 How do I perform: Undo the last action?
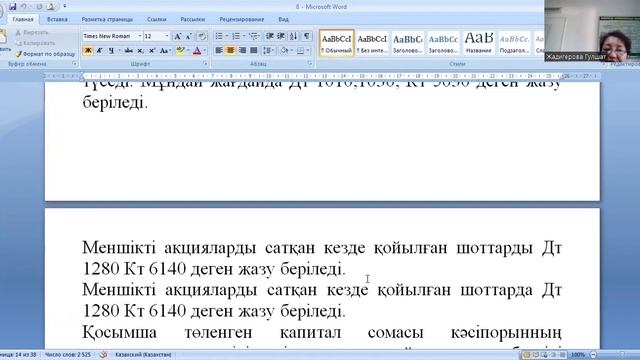pos(24,7)
